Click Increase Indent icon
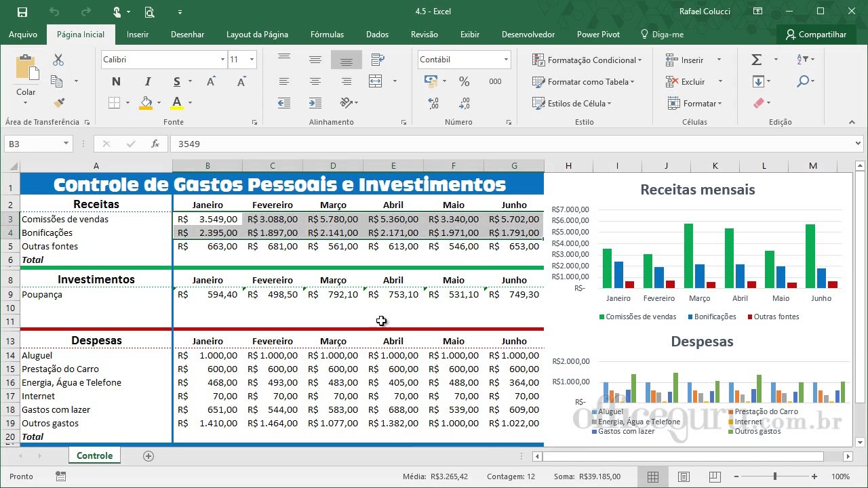This screenshot has height=488, width=868. (315, 103)
